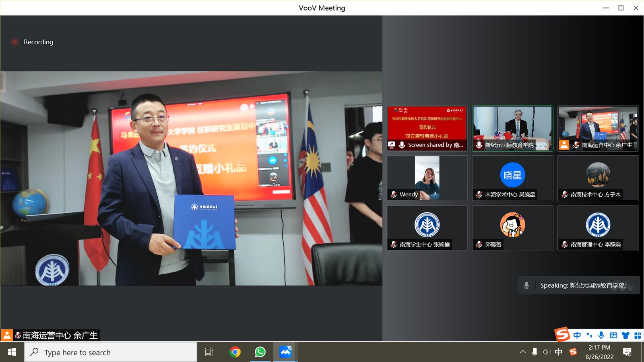Click the cartoon girl avatar of 邱懿赟
This screenshot has height=362, width=644.
tap(512, 225)
